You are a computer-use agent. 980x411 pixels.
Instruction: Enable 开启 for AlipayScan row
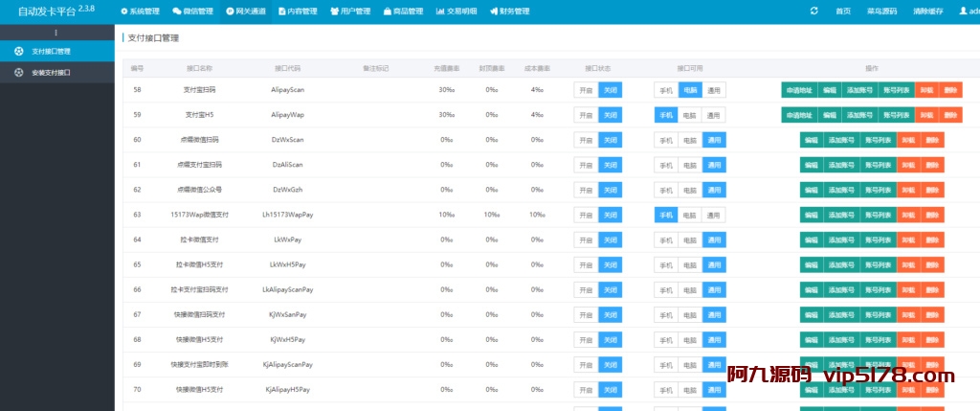pyautogui.click(x=586, y=90)
